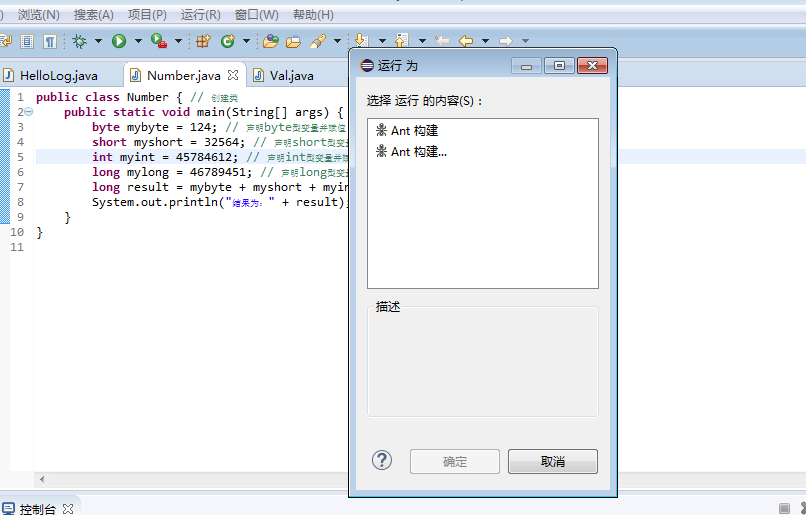Viewport: 806px width, 515px height.
Task: Click the dialog help question icon
Action: click(x=381, y=461)
